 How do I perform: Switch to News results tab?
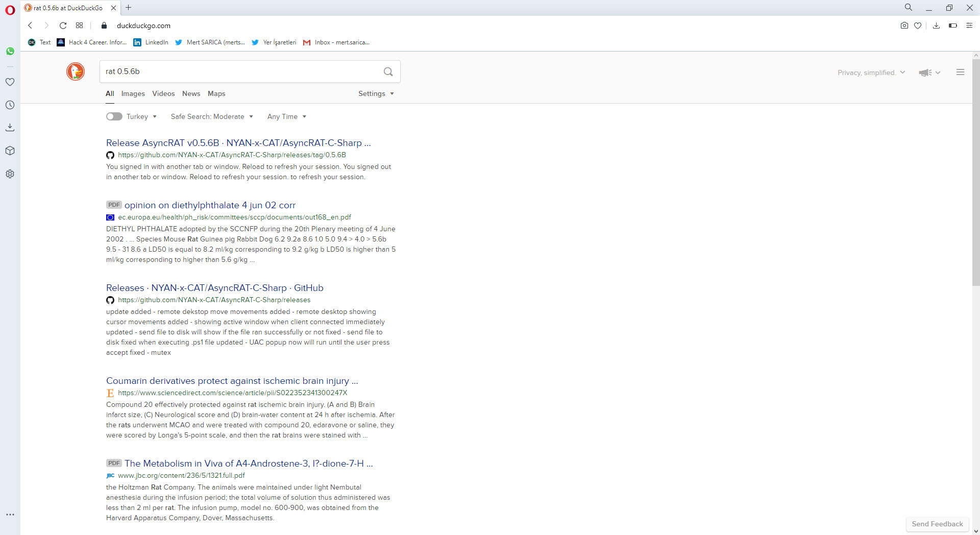pos(191,93)
